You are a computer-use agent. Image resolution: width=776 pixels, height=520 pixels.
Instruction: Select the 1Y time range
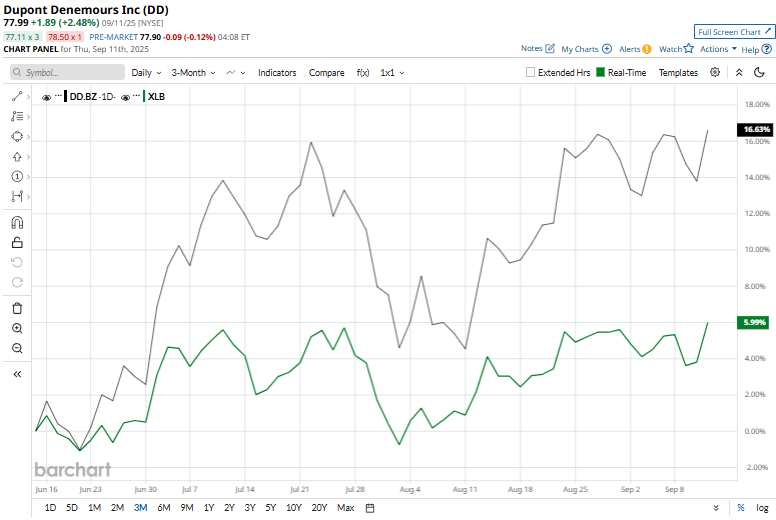click(209, 508)
